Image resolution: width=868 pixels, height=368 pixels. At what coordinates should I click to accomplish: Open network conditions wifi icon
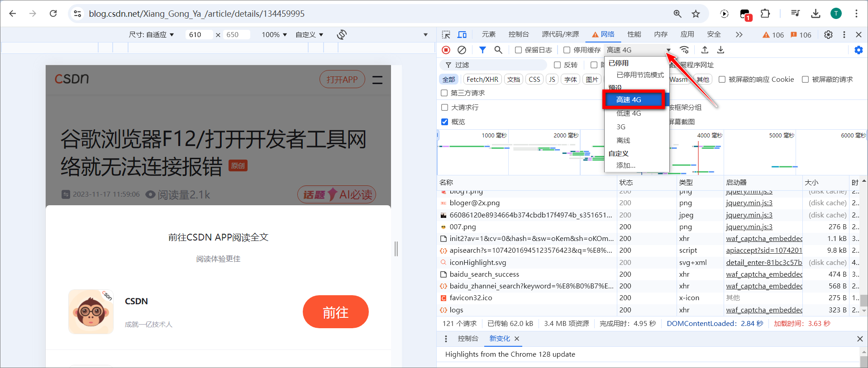point(684,50)
